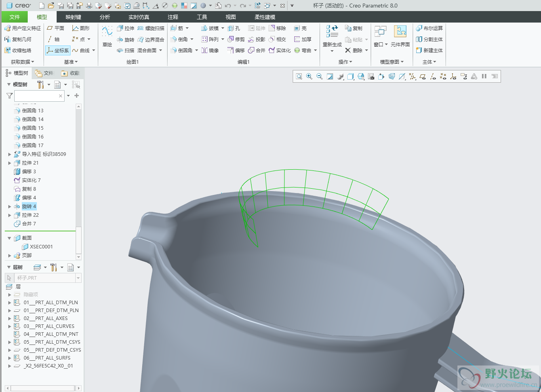Select the Mirror (镜像) tool
Viewport: 541px width, 392px height.
210,51
